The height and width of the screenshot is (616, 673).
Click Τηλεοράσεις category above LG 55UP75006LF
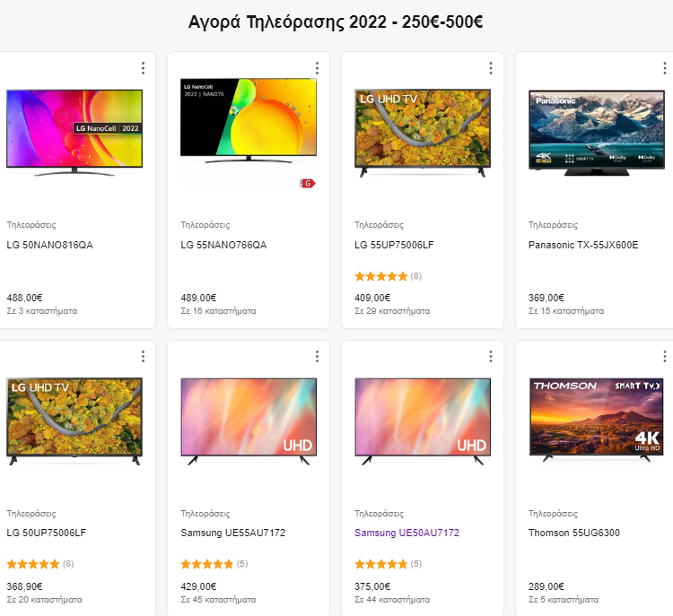[x=379, y=225]
